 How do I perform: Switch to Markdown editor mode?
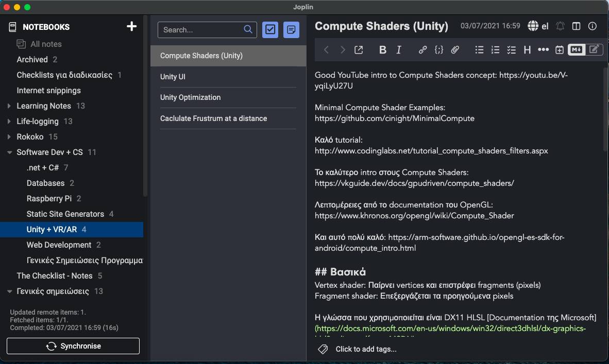click(x=577, y=49)
